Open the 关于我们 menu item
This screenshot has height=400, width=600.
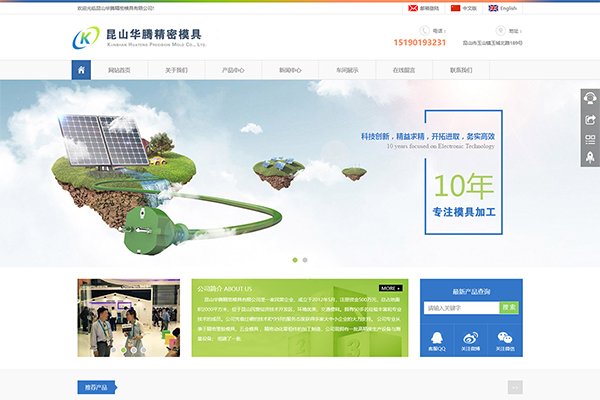pos(176,71)
